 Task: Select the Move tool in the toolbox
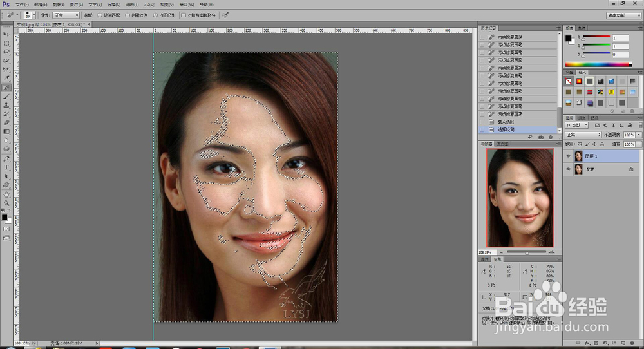pyautogui.click(x=6, y=35)
